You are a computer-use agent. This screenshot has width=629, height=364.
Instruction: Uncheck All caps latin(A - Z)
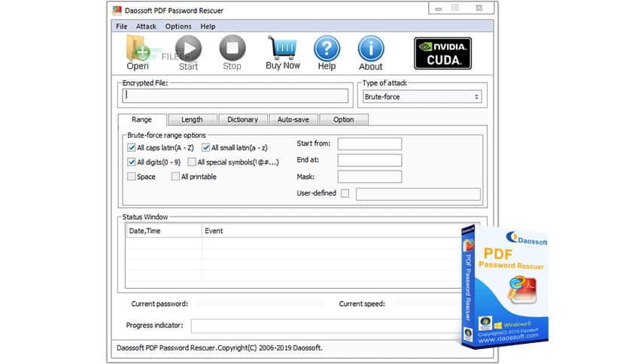[x=131, y=147]
